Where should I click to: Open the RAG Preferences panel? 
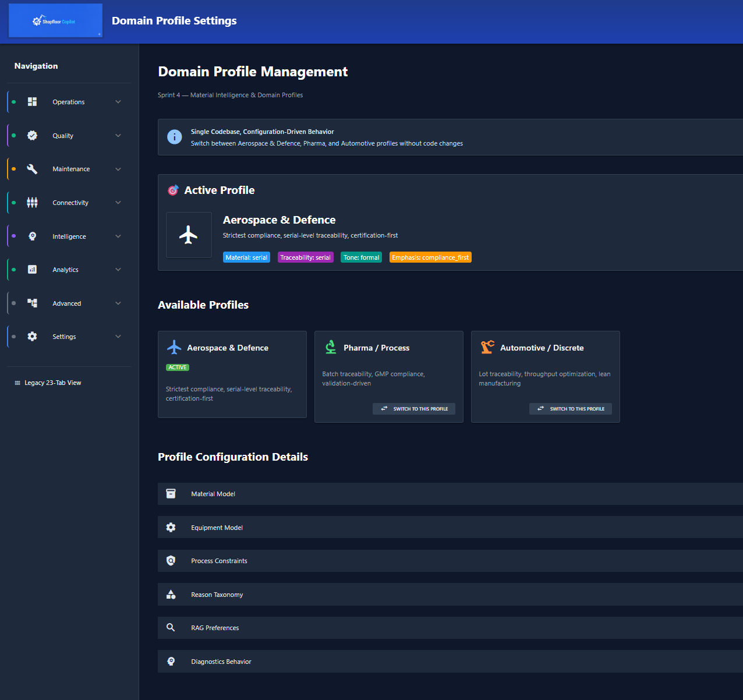tap(215, 628)
